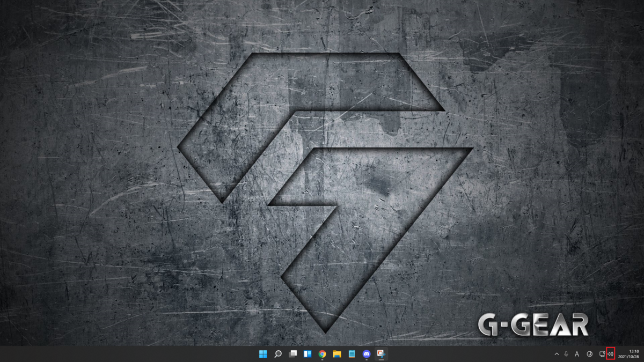Show hidden system tray icons
This screenshot has height=362, width=644.
[x=557, y=354]
